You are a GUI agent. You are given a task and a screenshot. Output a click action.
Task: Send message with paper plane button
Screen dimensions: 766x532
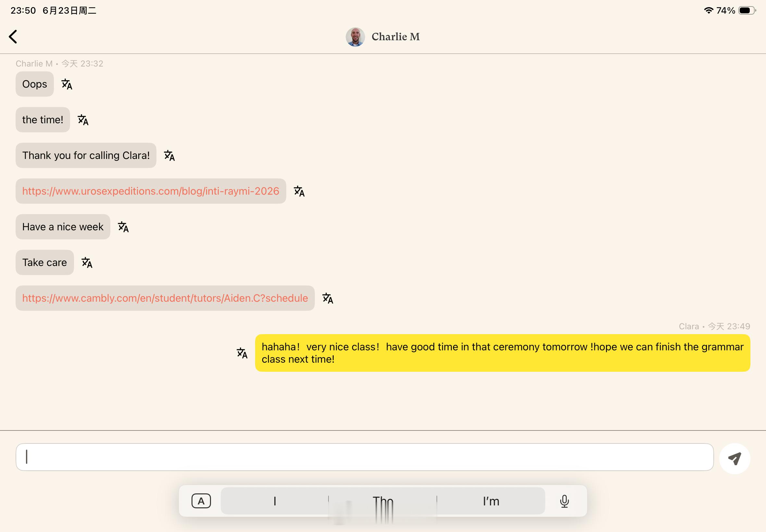[735, 458]
